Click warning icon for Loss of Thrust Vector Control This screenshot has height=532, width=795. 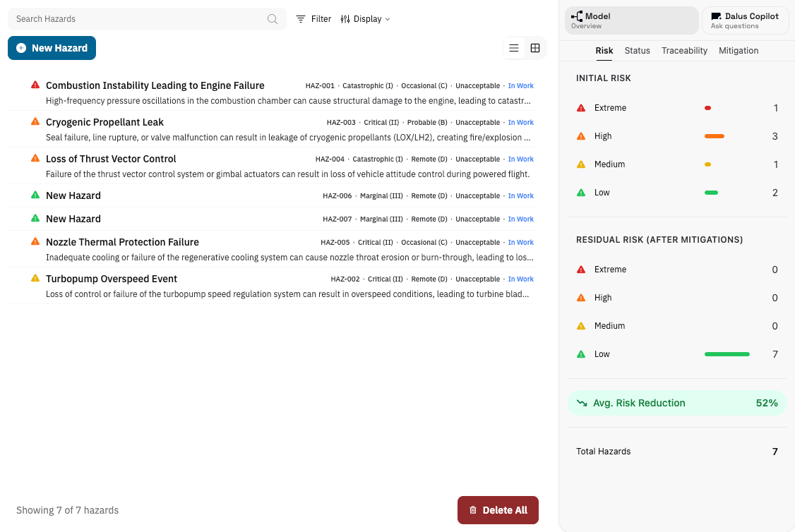(35, 157)
